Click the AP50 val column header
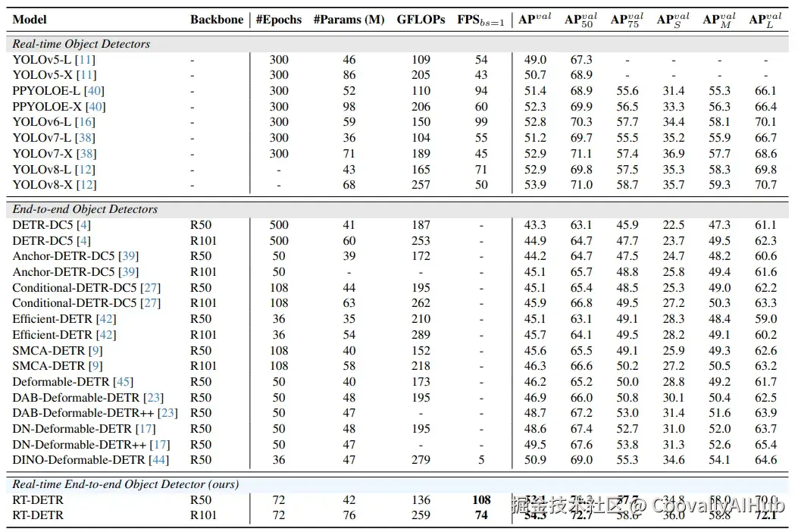This screenshot has height=532, width=801. (580, 20)
